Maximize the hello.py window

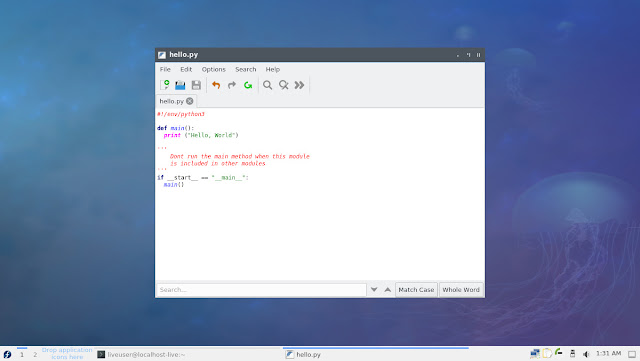pyautogui.click(x=468, y=55)
